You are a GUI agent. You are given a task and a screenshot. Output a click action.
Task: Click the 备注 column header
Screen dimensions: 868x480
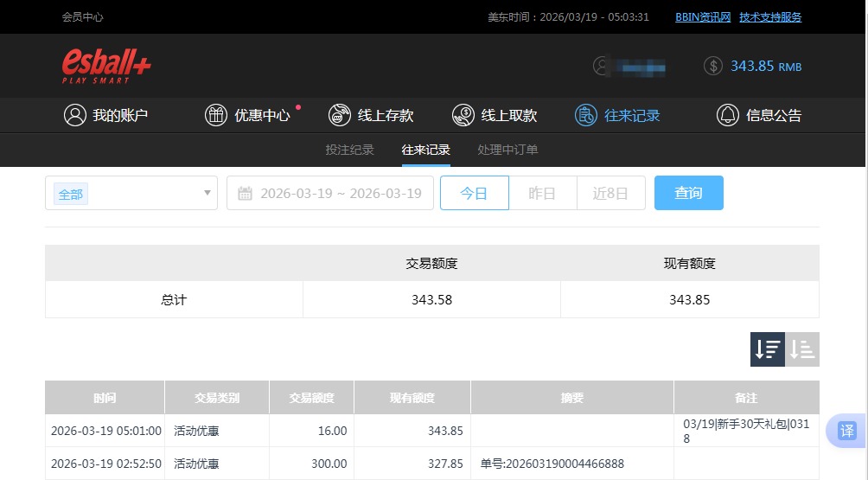tap(746, 398)
